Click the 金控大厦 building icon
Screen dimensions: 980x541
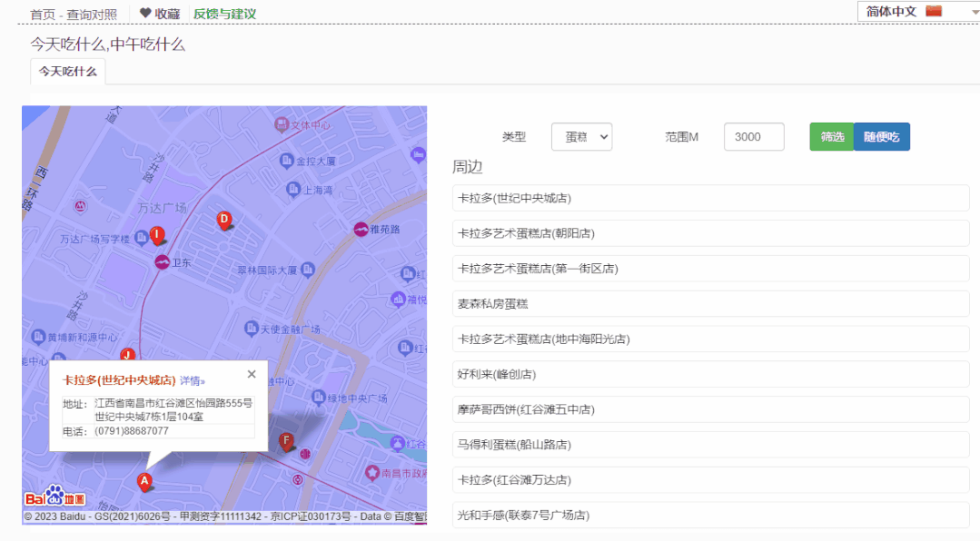point(286,161)
